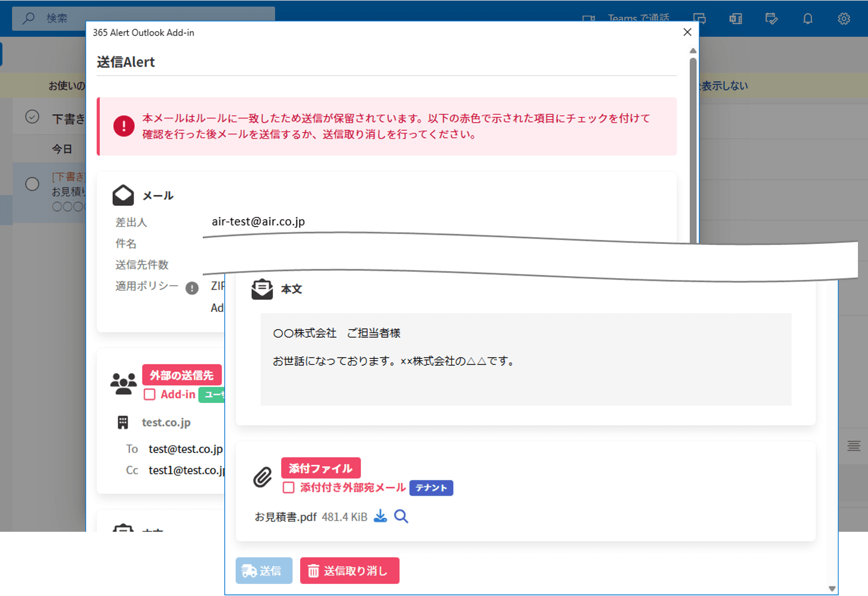This screenshot has height=596, width=868.
Task: Select the draft message radio circle
Action: tap(32, 184)
